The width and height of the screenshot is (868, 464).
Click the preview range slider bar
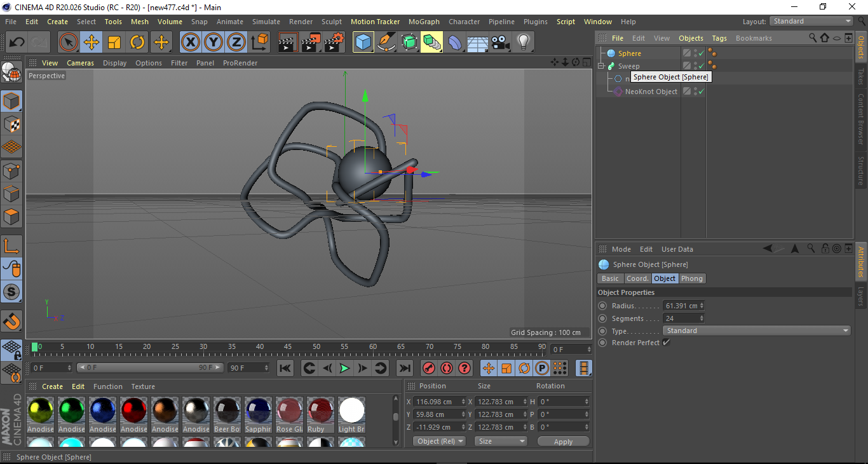[x=150, y=367]
